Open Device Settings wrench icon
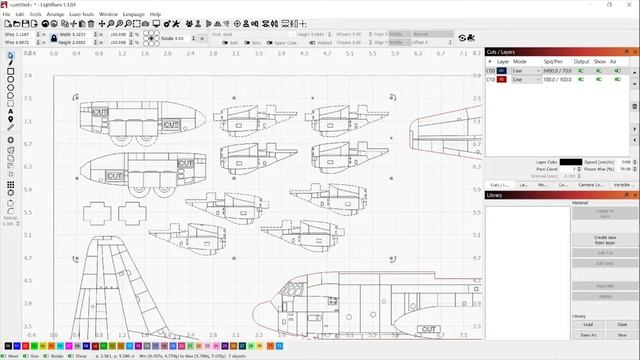The width and height of the screenshot is (640, 360). coord(176,24)
